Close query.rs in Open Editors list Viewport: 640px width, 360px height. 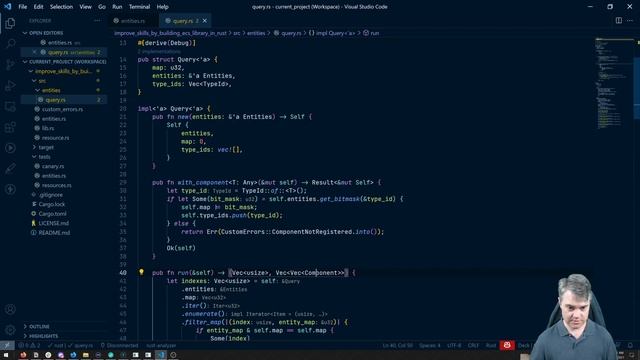point(34,52)
